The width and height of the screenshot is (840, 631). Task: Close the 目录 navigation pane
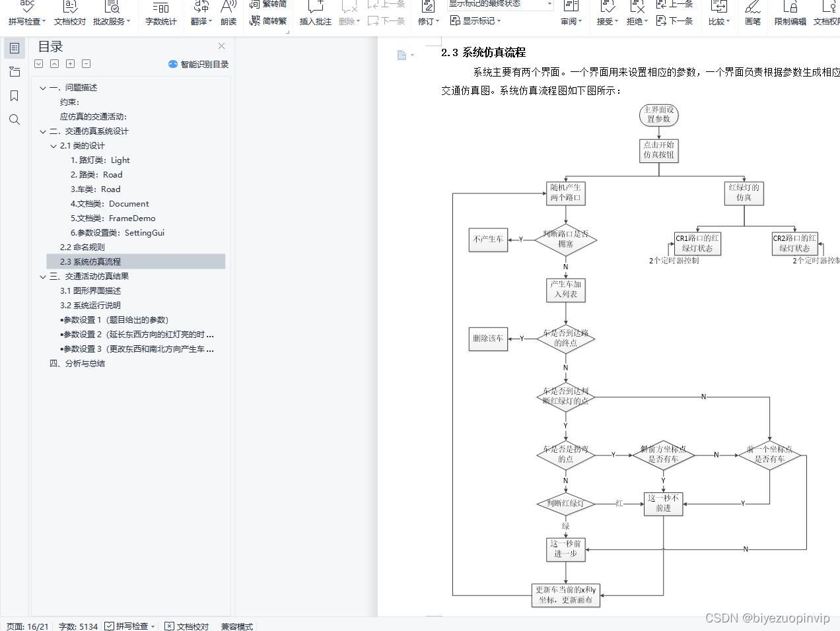(221, 46)
